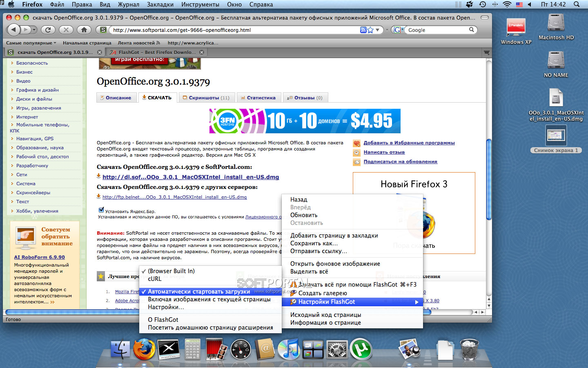Viewport: 588px width, 368px height.
Task: Click the ftp.belnet mirror download link
Action: [x=174, y=197]
